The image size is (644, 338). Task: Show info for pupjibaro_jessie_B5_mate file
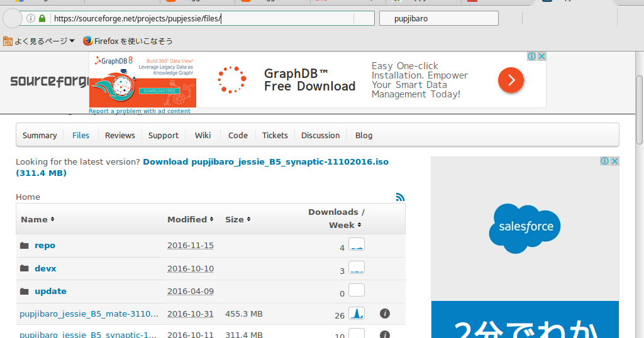coord(385,313)
